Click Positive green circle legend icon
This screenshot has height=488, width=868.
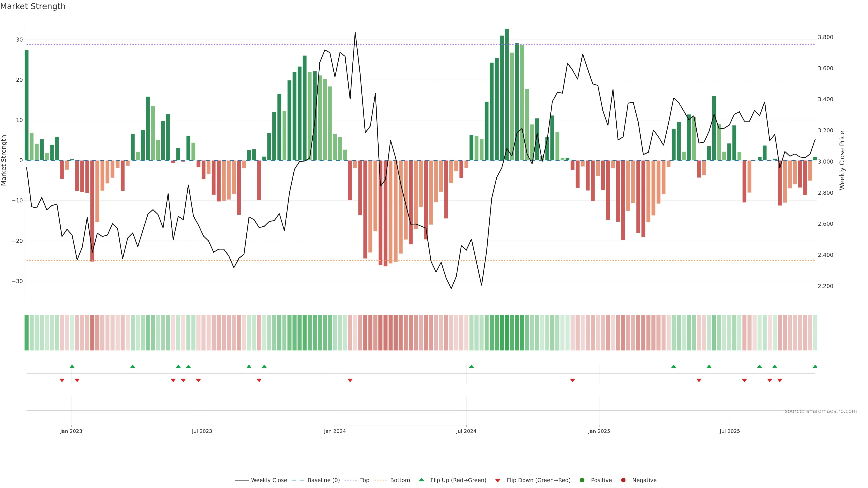pos(582,480)
